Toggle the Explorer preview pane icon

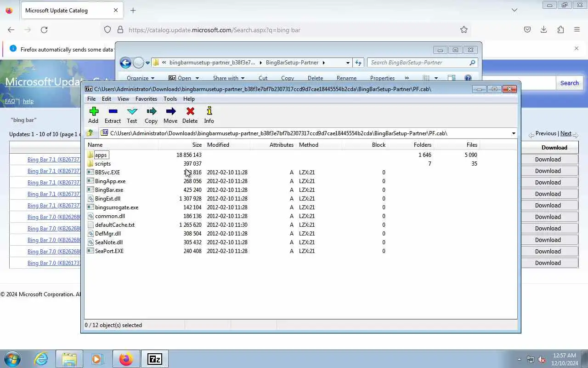tap(452, 78)
